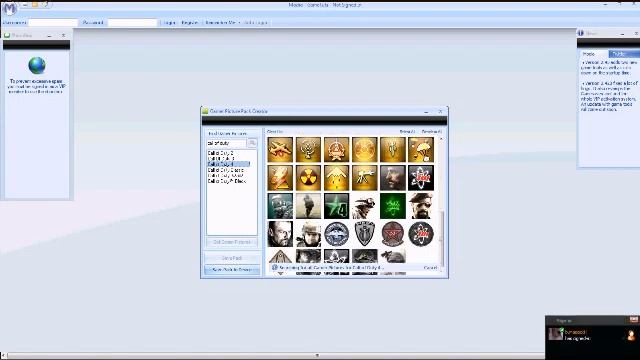Select the red star round badge picture
This screenshot has height=360, width=640.
point(393,234)
